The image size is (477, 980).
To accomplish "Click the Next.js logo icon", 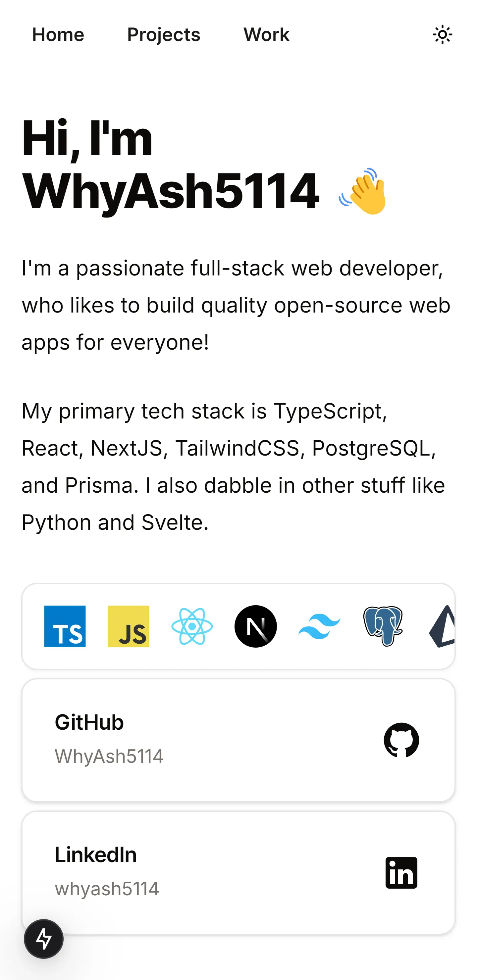I will (x=255, y=626).
